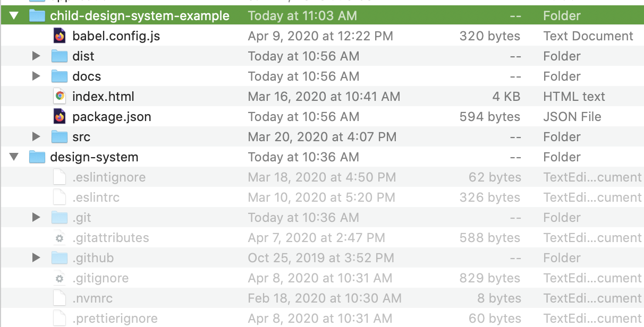Click the babel.config.js file icon
The width and height of the screenshot is (644, 327).
coord(60,36)
